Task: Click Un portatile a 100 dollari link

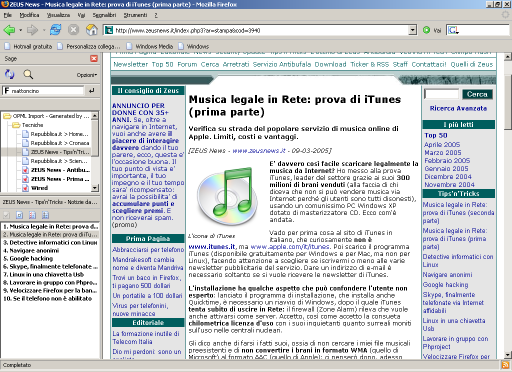Action: point(147,296)
